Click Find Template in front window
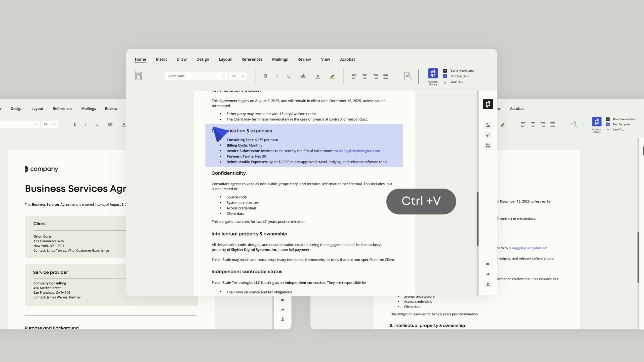 tap(456, 76)
